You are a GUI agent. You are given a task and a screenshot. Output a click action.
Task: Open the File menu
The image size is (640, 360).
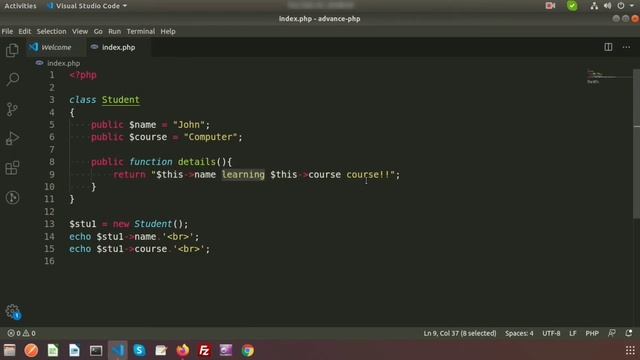click(x=7, y=31)
